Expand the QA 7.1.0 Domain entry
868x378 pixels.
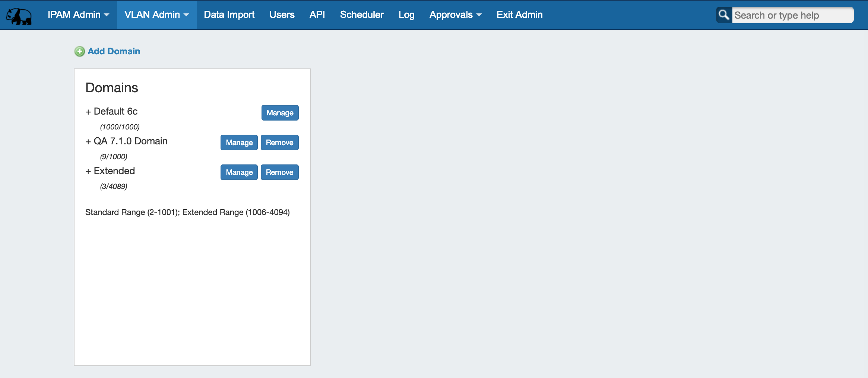tap(88, 141)
